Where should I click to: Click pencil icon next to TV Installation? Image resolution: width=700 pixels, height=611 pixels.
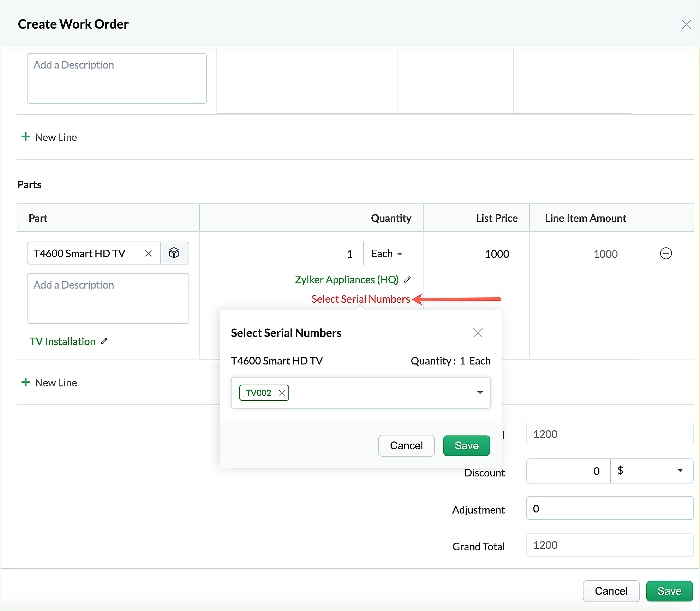click(104, 341)
